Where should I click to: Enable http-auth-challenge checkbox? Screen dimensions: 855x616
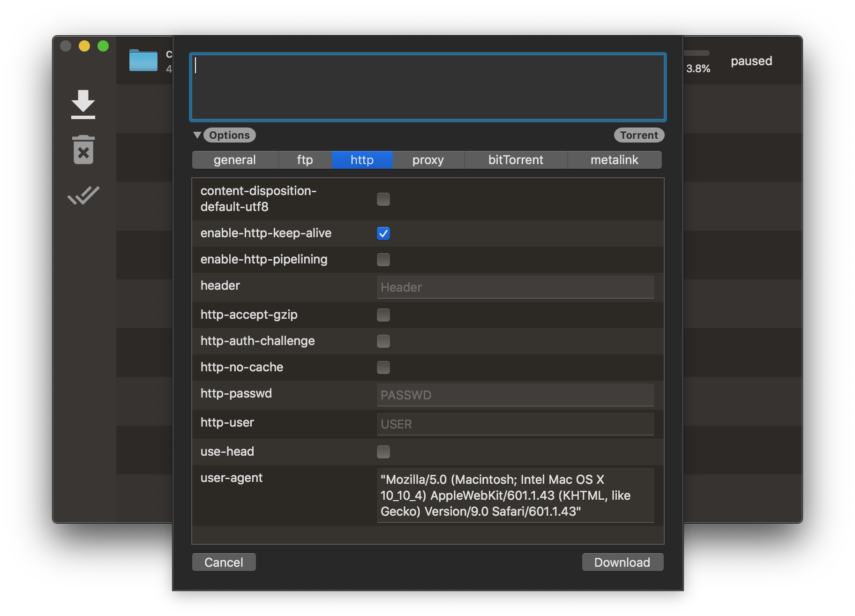pos(383,341)
